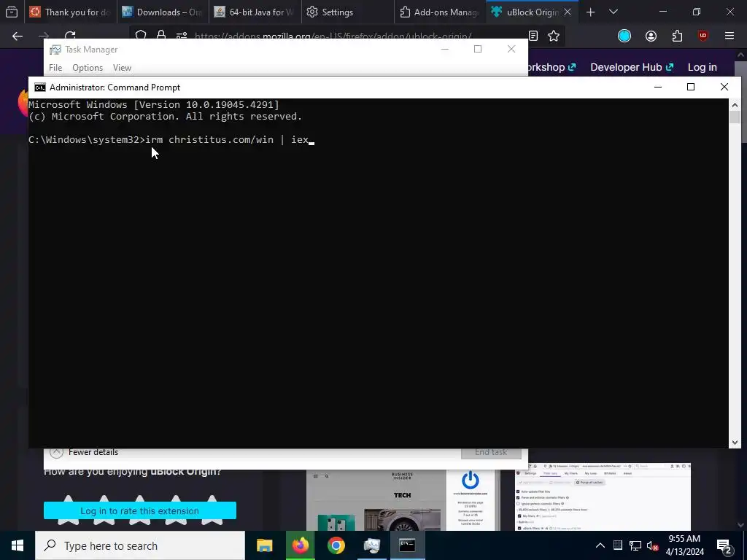
Task: Click muted volume tray icon
Action: coord(652,545)
